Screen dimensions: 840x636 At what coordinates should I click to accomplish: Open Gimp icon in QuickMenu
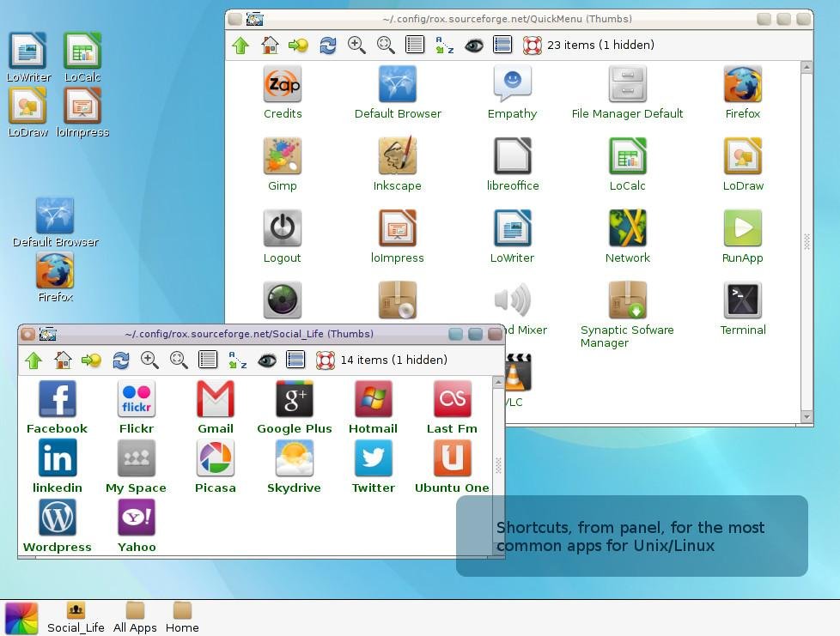(x=283, y=156)
